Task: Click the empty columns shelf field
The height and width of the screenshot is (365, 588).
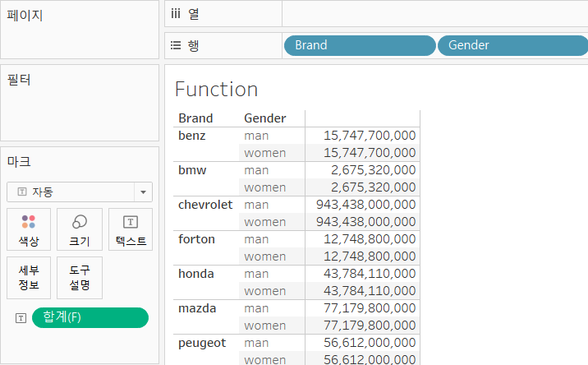Action: 435,14
